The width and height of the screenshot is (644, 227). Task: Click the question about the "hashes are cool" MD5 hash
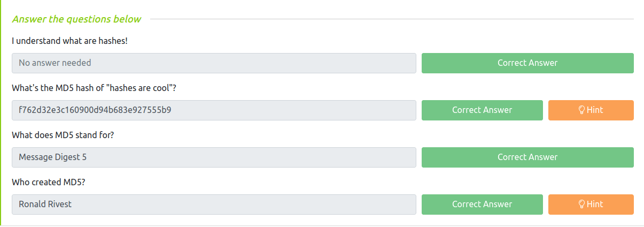(94, 88)
